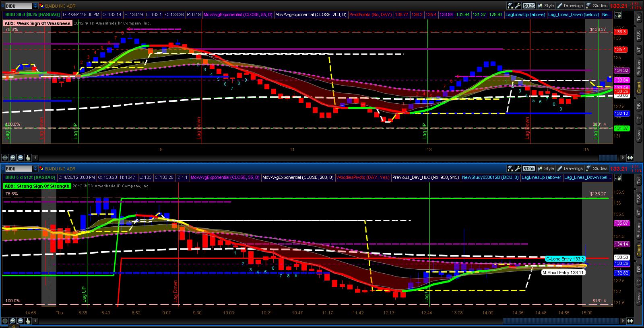The width and height of the screenshot is (644, 328).
Task: Click the zoom in magnifier under the 512-tick chart
Action: [13, 321]
